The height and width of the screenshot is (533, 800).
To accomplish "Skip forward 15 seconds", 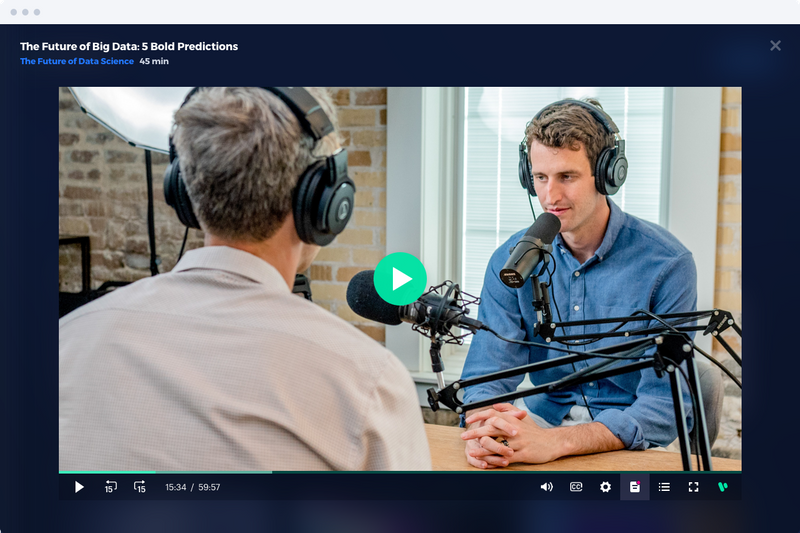I will click(140, 487).
